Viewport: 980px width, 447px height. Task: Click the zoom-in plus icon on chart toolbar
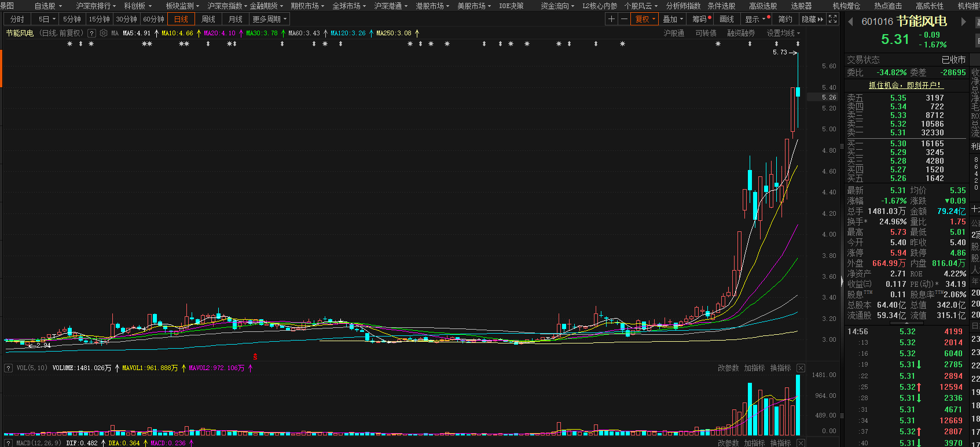[611, 19]
